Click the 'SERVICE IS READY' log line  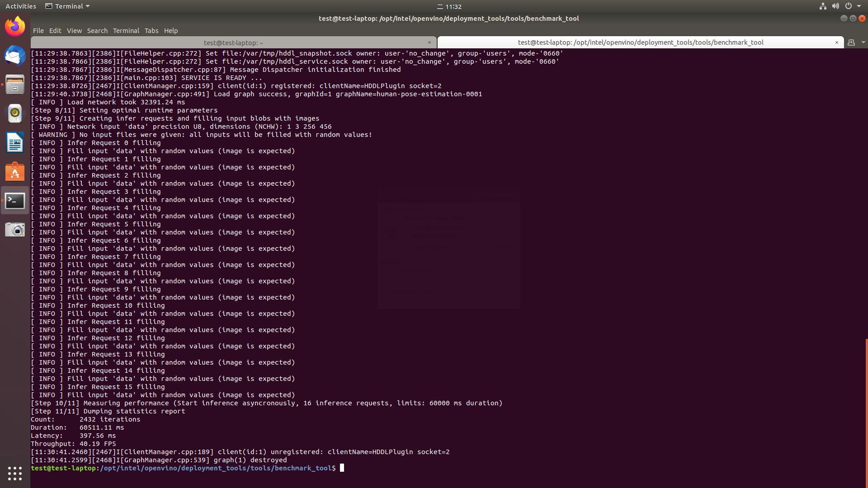coord(146,78)
